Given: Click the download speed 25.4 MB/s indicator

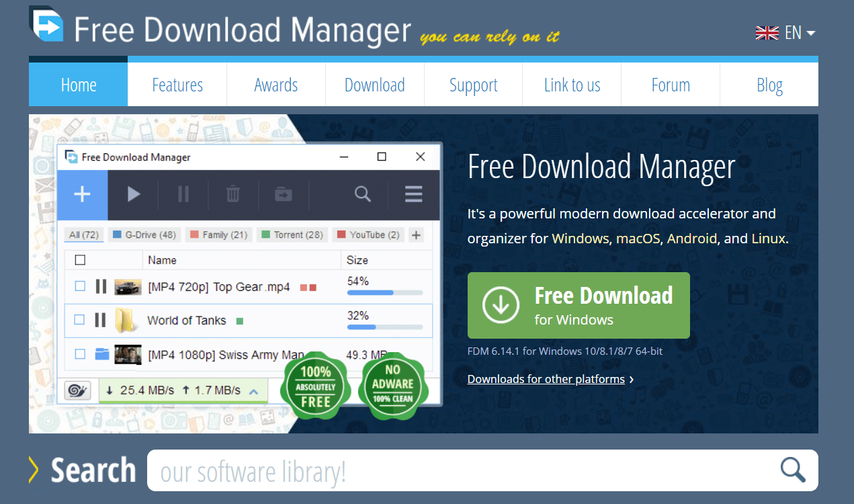Looking at the screenshot, I should [x=140, y=390].
